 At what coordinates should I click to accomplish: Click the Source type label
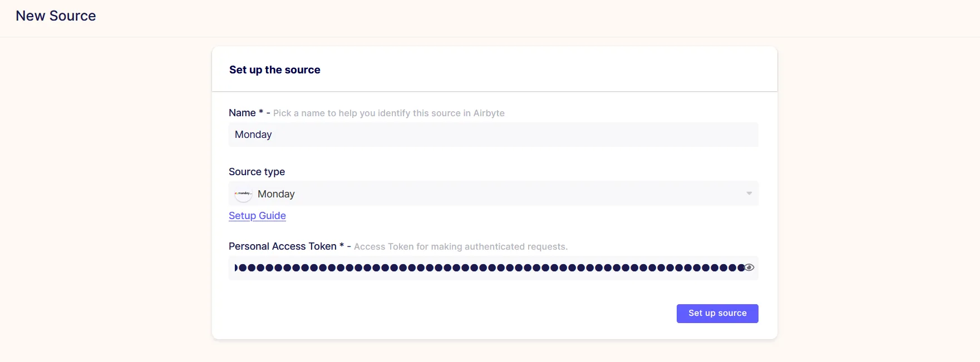[x=257, y=172]
